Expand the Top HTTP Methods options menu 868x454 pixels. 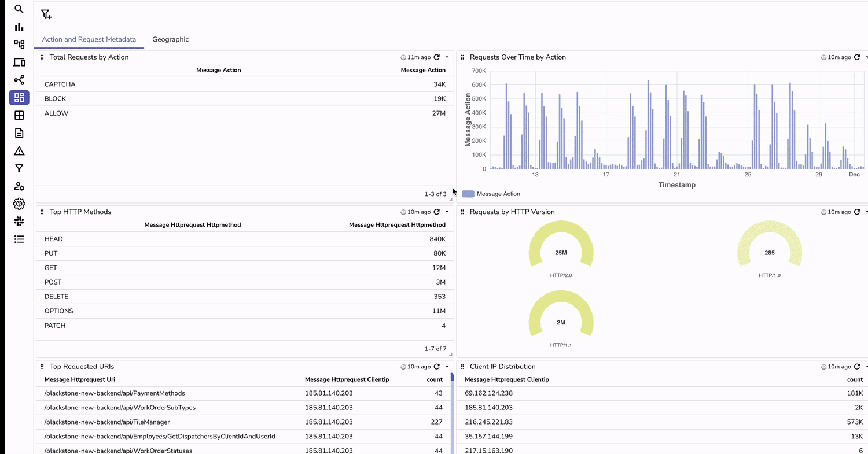[446, 212]
